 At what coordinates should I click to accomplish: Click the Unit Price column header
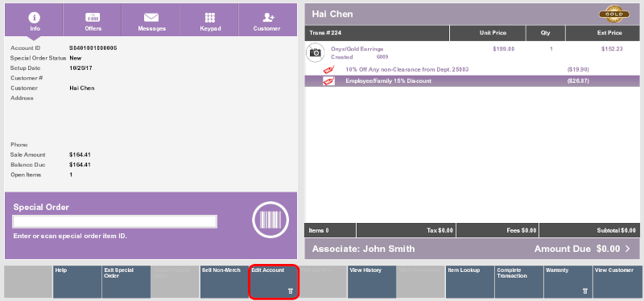(x=488, y=33)
